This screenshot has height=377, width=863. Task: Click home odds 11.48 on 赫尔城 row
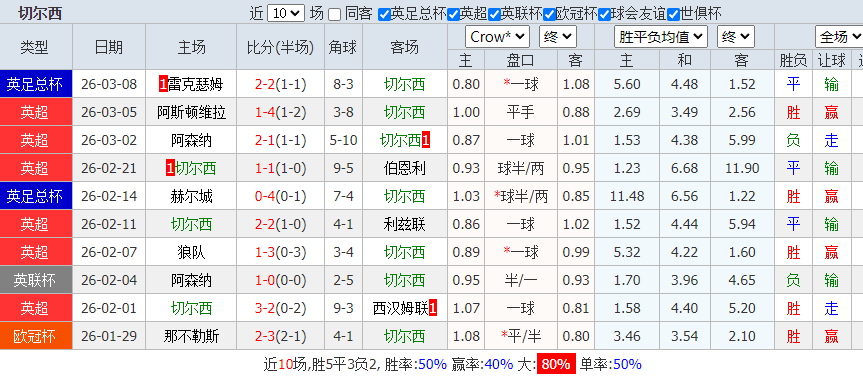pyautogui.click(x=626, y=196)
